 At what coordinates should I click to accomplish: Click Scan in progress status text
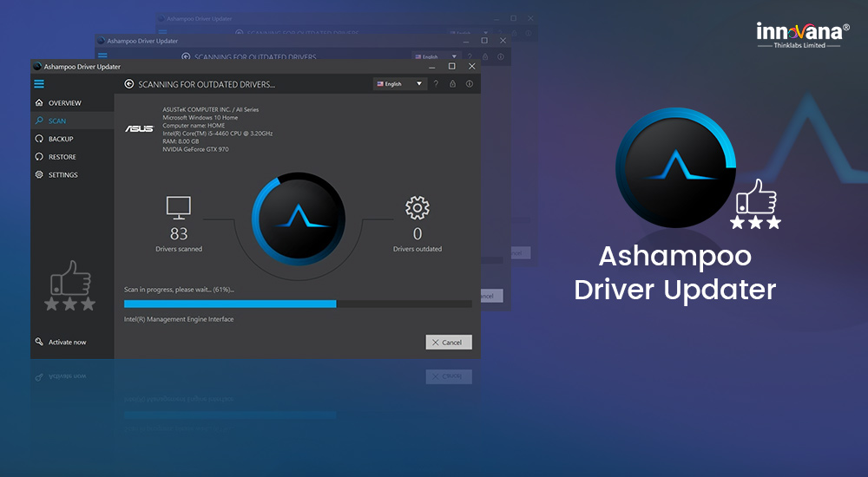[179, 290]
